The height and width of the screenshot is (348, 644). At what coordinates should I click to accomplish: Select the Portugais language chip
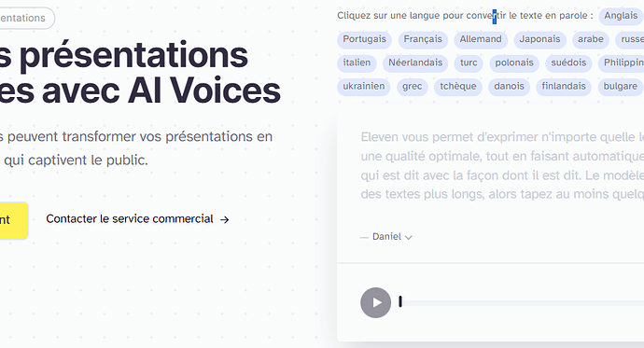click(364, 39)
